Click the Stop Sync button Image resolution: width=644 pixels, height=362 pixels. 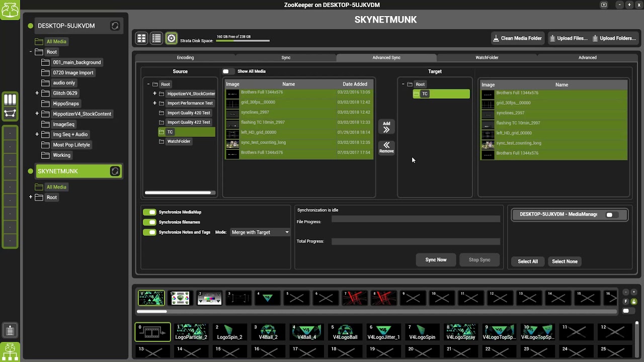click(x=479, y=260)
